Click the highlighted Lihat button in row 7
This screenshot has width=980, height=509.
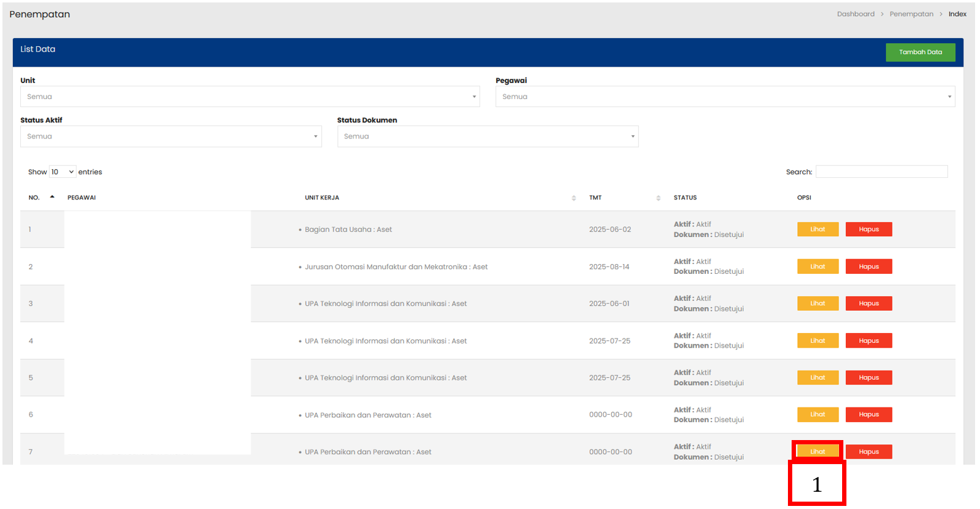tap(817, 452)
